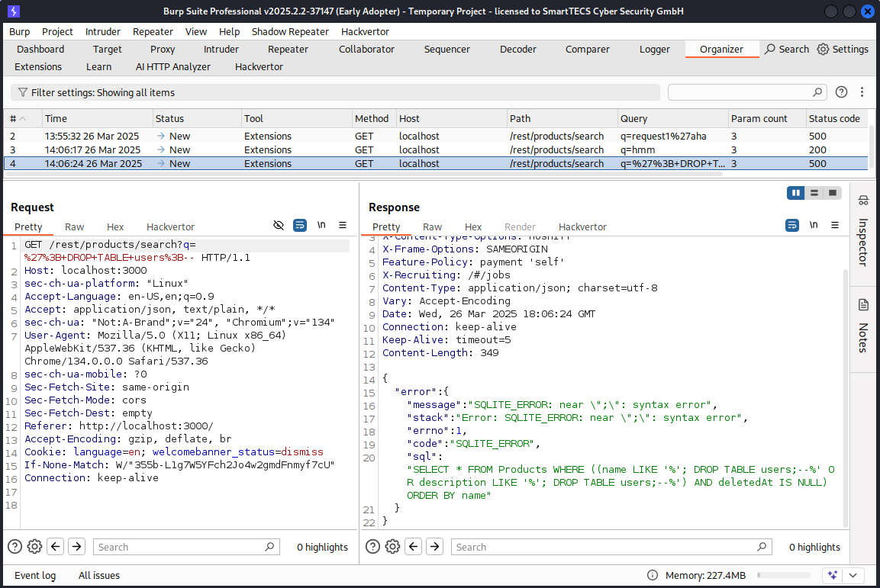Open the Burp menu
Screen dimensions: 880x588
coord(20,31)
